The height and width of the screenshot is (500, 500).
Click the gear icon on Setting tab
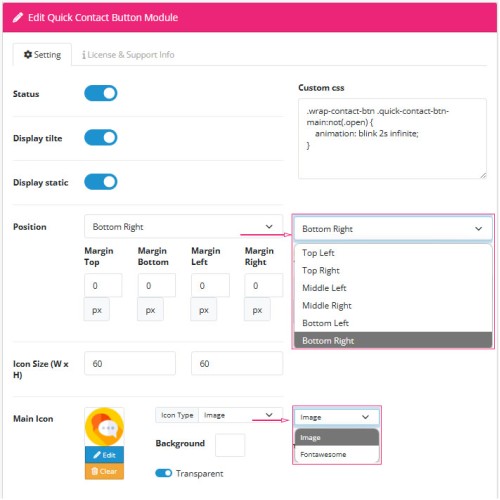(x=28, y=54)
